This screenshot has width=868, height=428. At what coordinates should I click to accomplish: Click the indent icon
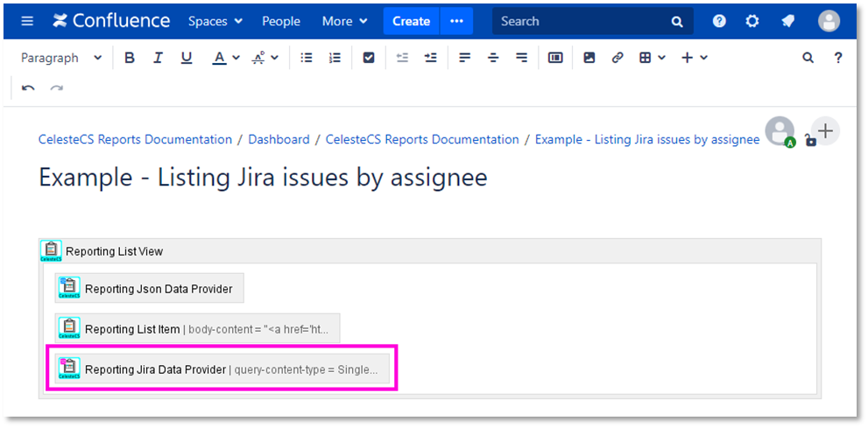431,58
